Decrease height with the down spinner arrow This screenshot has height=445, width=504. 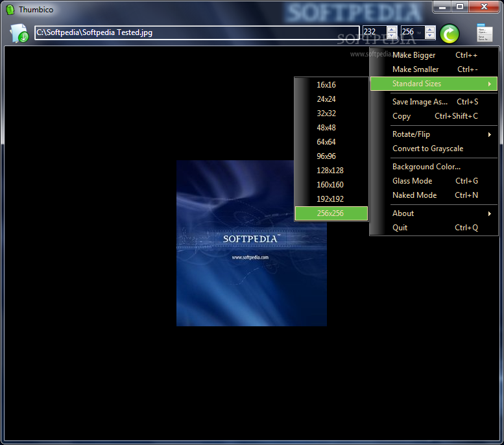(430, 36)
